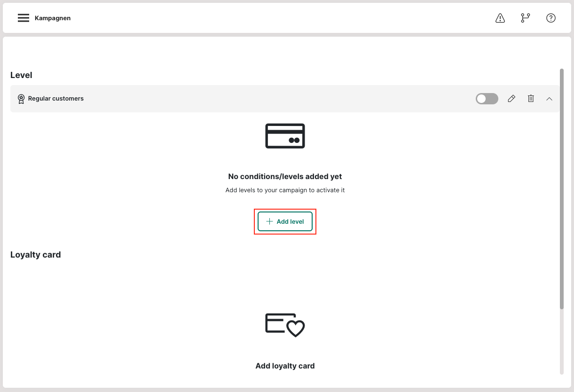Open the branch version icon
Image resolution: width=574 pixels, height=392 pixels.
point(525,18)
